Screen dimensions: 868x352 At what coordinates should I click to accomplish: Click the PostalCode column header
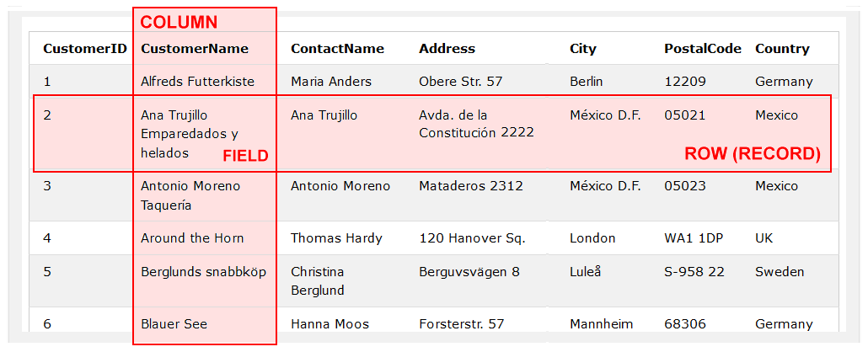[x=703, y=49]
